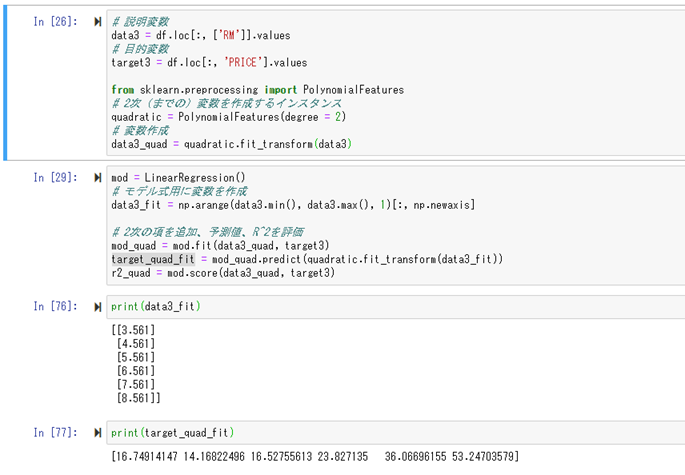Click the 36.06696155 prediction value
685x475 pixels.
415,457
